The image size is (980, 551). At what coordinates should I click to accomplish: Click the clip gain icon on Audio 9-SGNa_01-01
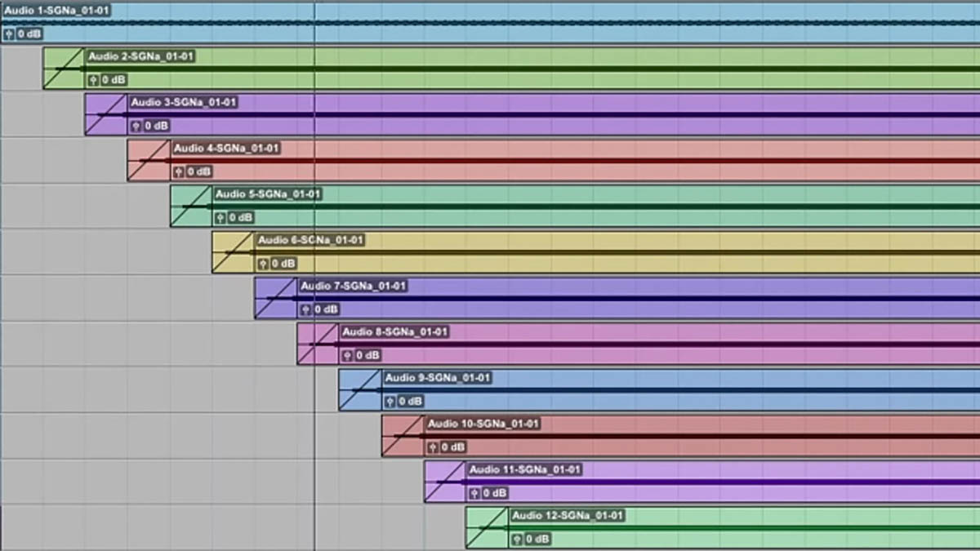390,402
